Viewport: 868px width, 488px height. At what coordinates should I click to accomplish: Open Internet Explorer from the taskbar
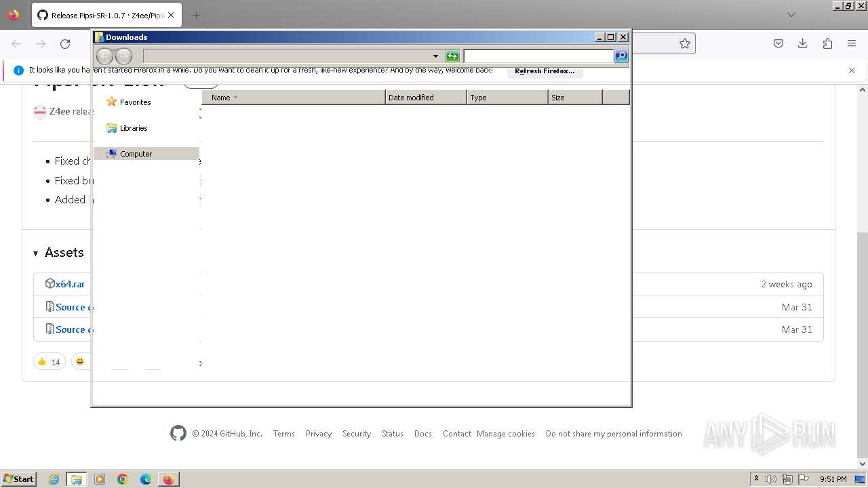[54, 479]
